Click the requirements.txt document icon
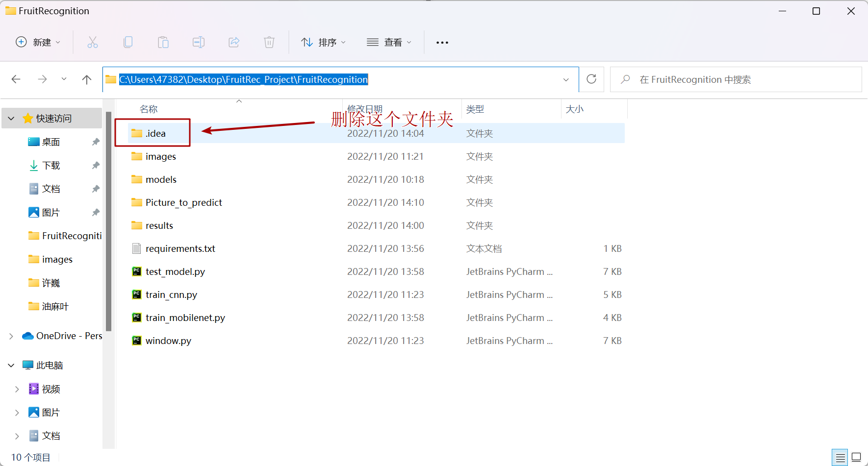The width and height of the screenshot is (868, 466). 137,248
